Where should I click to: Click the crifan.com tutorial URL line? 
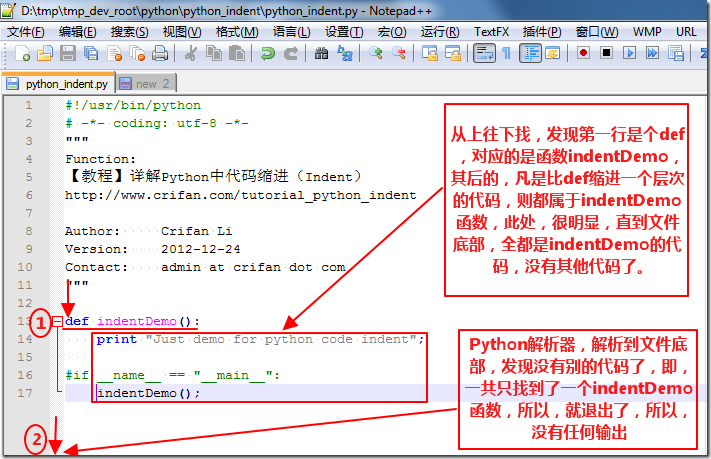[240, 195]
